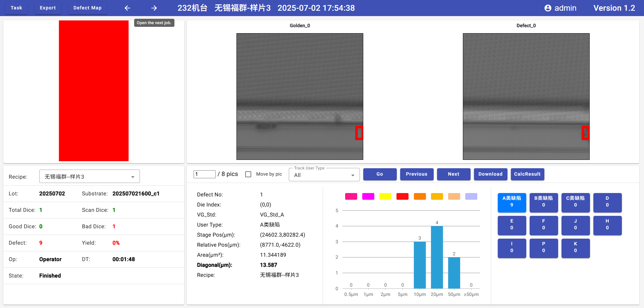This screenshot has width=644, height=308.
Task: Click the Defect_0 image
Action: [526, 97]
